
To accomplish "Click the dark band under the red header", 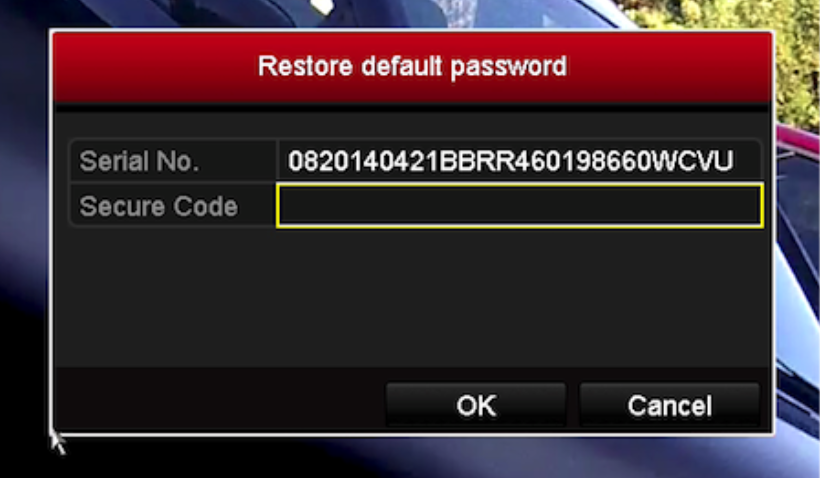I will pyautogui.click(x=412, y=107).
